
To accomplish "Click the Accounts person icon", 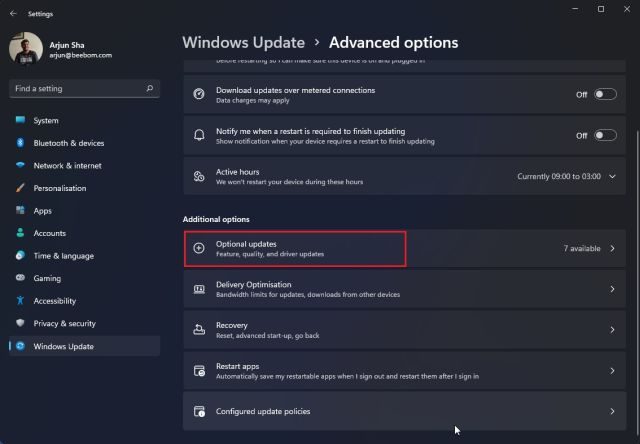I will (x=20, y=233).
